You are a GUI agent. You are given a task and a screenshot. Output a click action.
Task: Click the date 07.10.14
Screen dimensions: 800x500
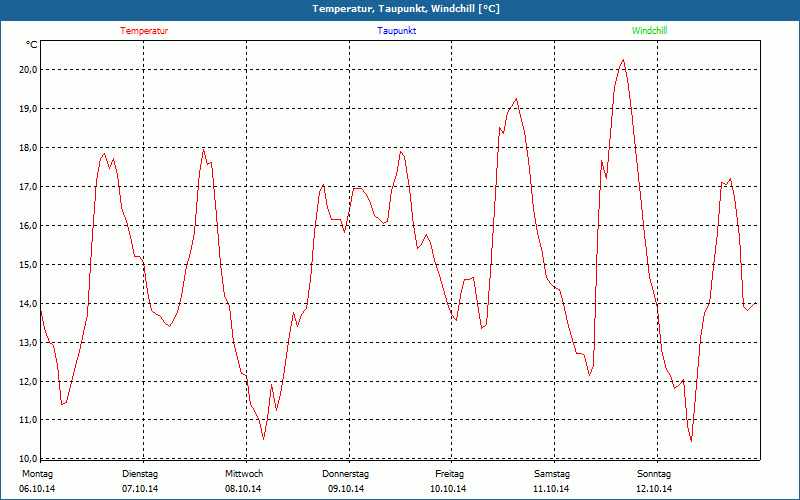pos(140,489)
